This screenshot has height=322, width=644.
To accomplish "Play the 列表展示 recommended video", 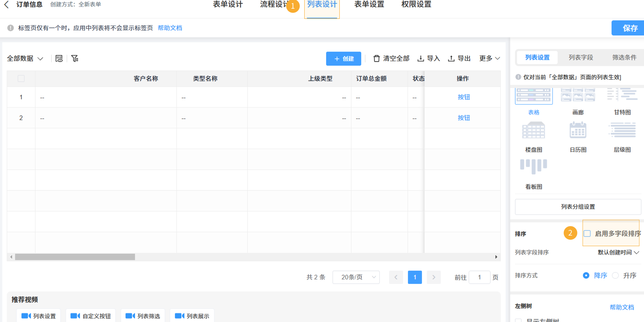I will point(192,316).
